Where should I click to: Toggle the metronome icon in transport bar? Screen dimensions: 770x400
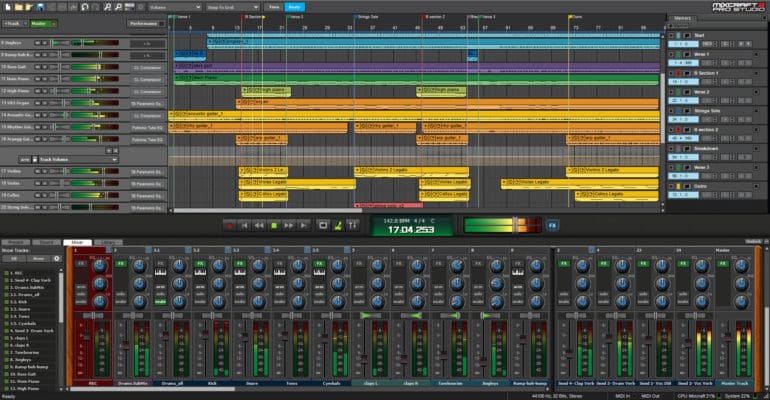click(339, 225)
